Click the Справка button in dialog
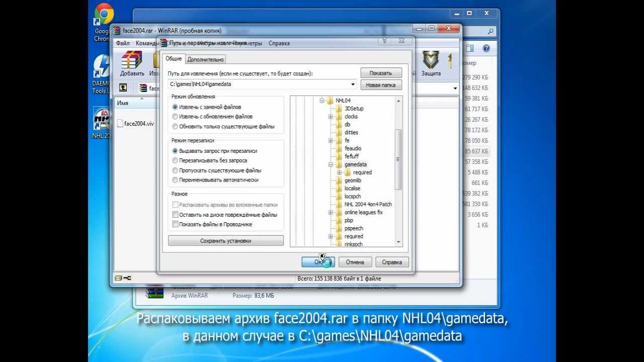 pyautogui.click(x=392, y=262)
